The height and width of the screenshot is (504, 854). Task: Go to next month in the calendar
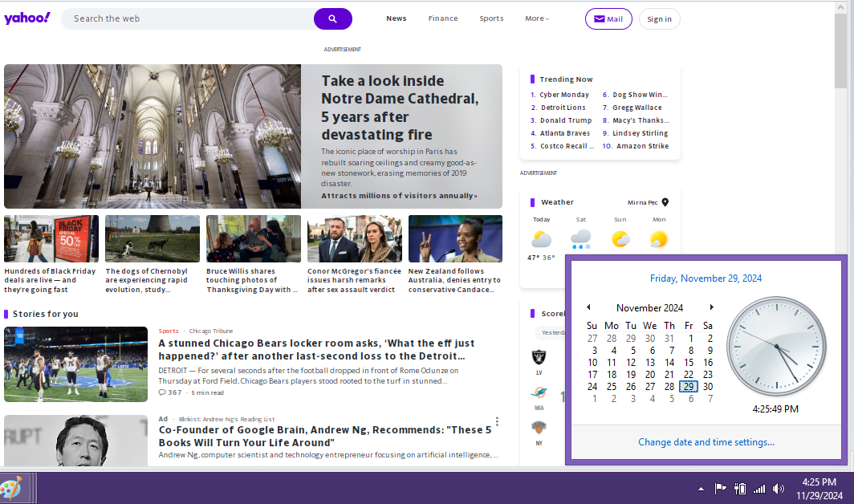click(x=711, y=307)
